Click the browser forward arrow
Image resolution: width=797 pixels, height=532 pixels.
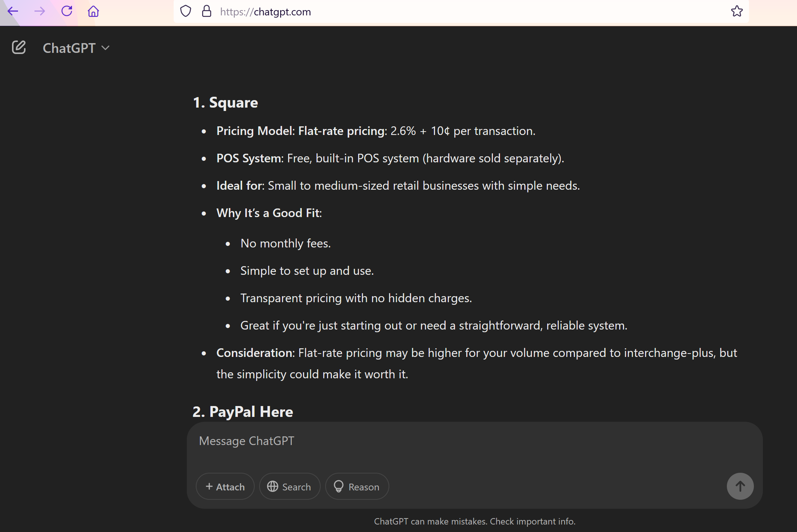[x=40, y=11]
